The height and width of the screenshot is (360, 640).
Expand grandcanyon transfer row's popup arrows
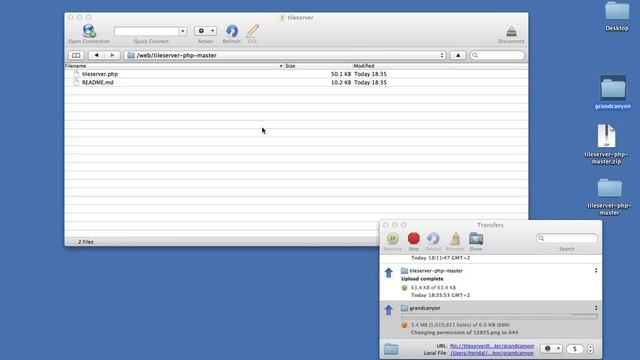click(596, 308)
